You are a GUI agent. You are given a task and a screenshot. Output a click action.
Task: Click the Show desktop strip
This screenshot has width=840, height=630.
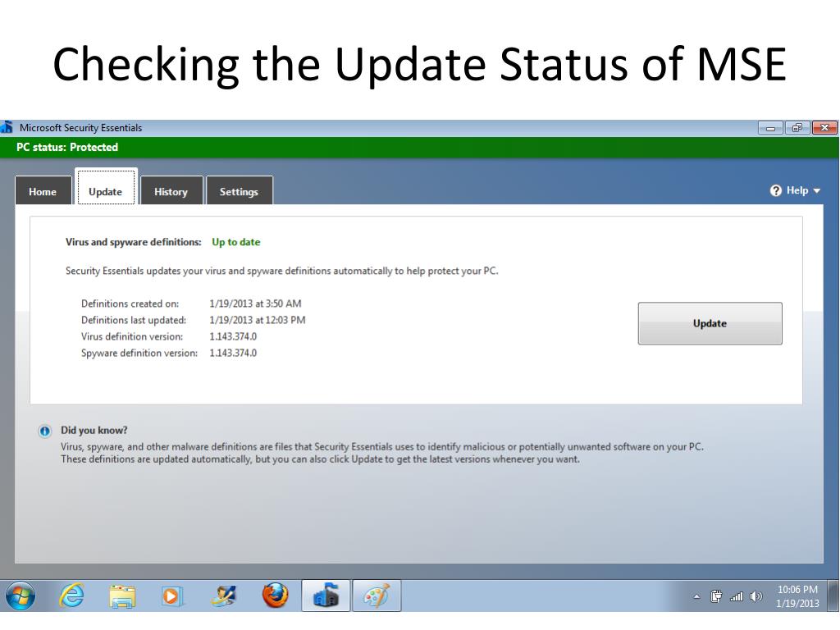(833, 596)
